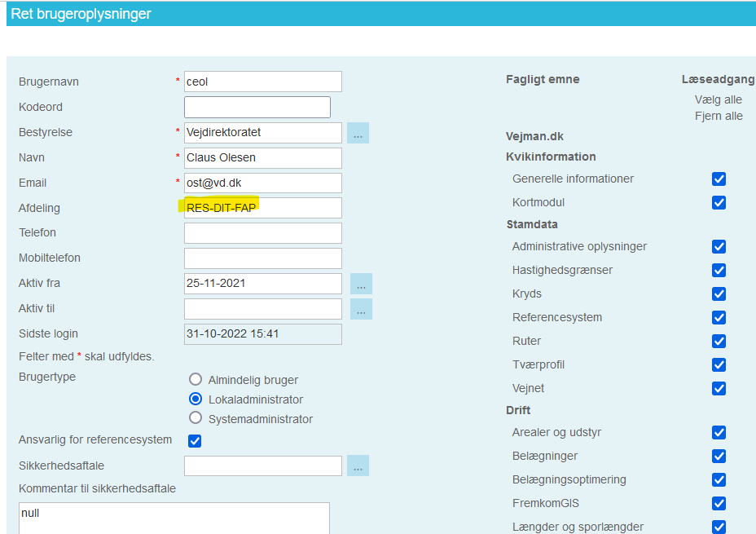Select the Systemadministrator option
This screenshot has height=534, width=756.
pyautogui.click(x=195, y=418)
